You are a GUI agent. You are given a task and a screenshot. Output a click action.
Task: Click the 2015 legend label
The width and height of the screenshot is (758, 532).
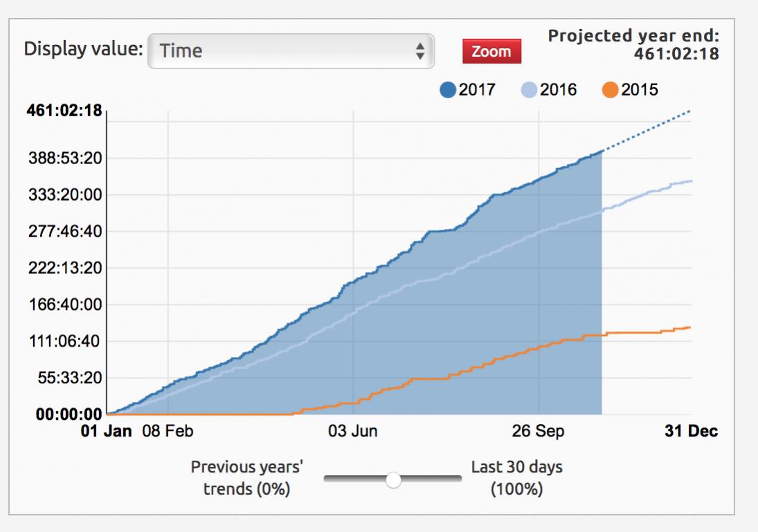pyautogui.click(x=640, y=90)
